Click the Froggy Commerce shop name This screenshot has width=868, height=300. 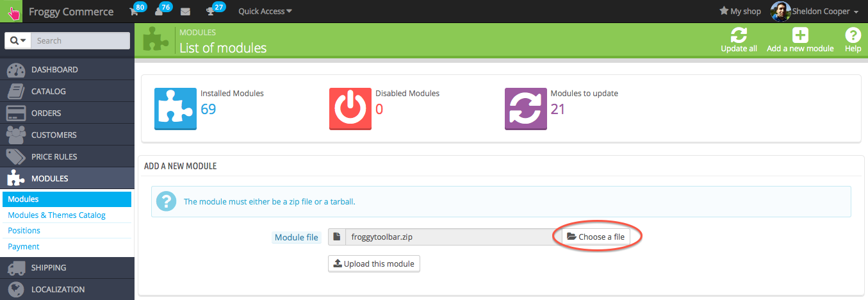pos(71,12)
